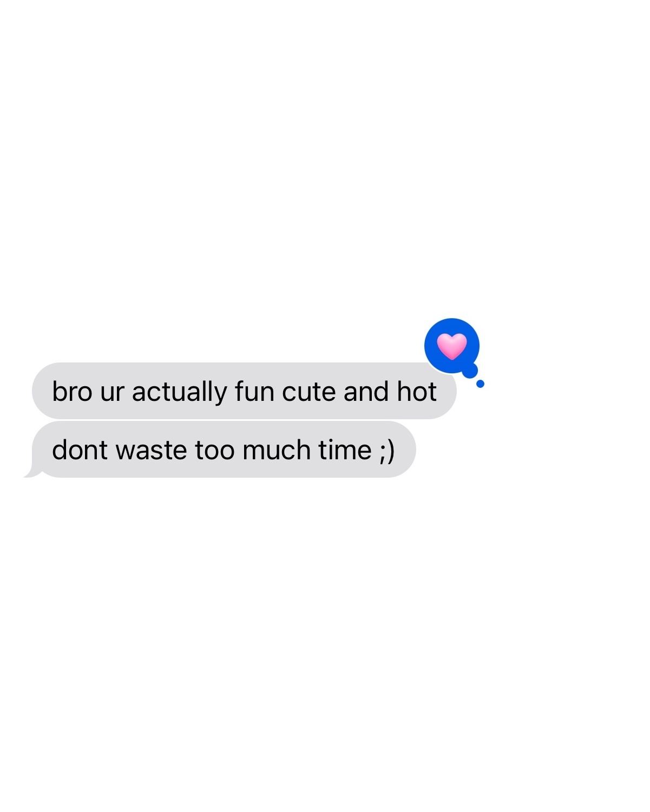Click the word "hot" in the message
This screenshot has height=812, width=650.
click(x=417, y=391)
